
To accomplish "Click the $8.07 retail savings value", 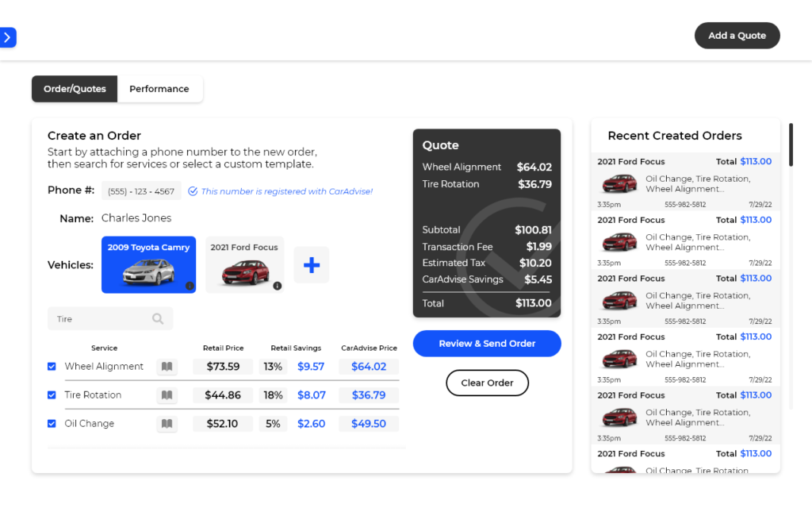I will (x=311, y=395).
